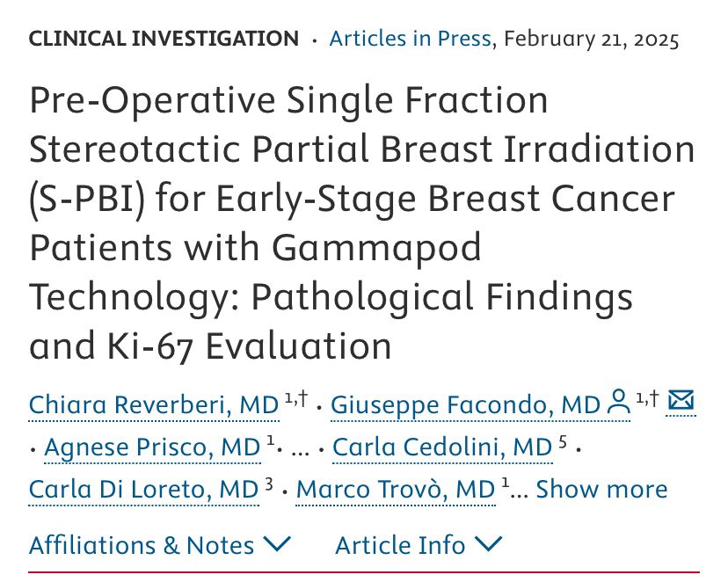Image resolution: width=728 pixels, height=582 pixels.
Task: Open author Carla Di Loreto, MD
Action: click(143, 489)
